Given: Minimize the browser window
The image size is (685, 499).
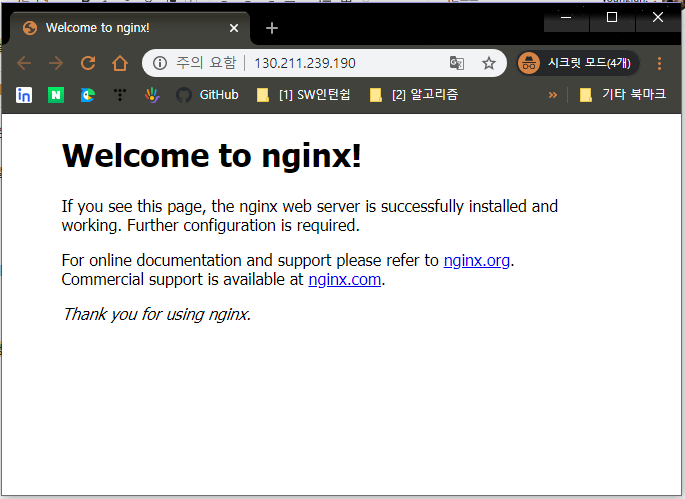Looking at the screenshot, I should point(566,17).
